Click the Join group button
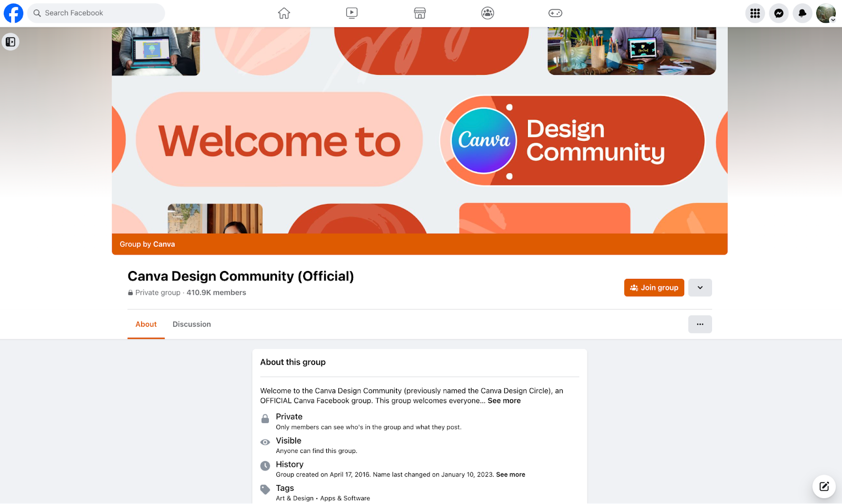This screenshot has height=504, width=842. pyautogui.click(x=654, y=288)
